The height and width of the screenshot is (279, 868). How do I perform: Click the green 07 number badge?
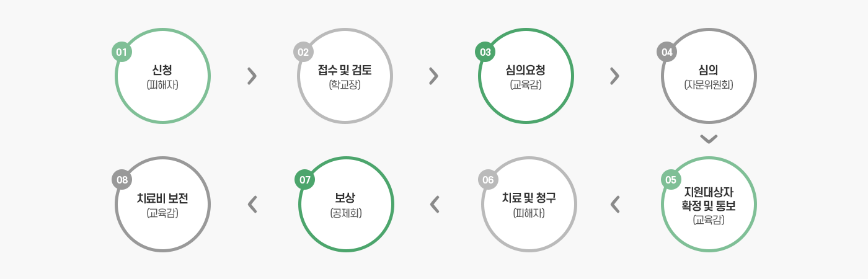(304, 180)
